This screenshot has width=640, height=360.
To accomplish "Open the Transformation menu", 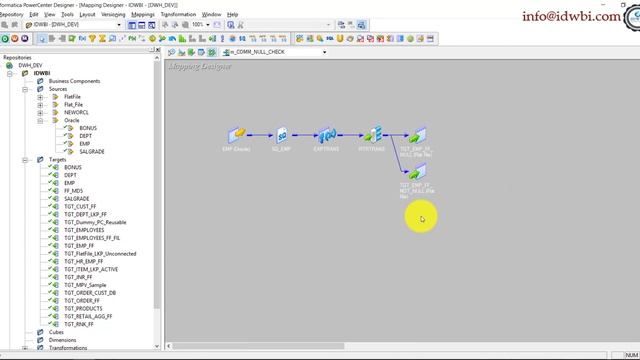I will [178, 14].
